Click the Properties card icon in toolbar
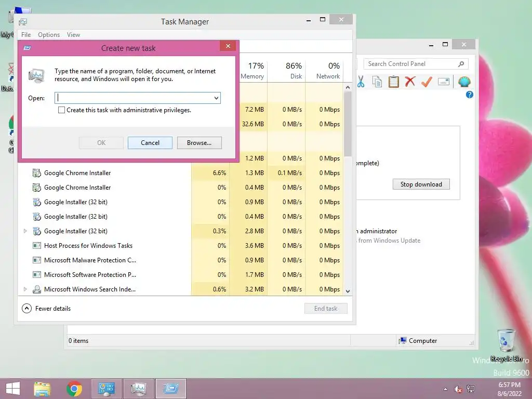This screenshot has width=532, height=399. (444, 82)
